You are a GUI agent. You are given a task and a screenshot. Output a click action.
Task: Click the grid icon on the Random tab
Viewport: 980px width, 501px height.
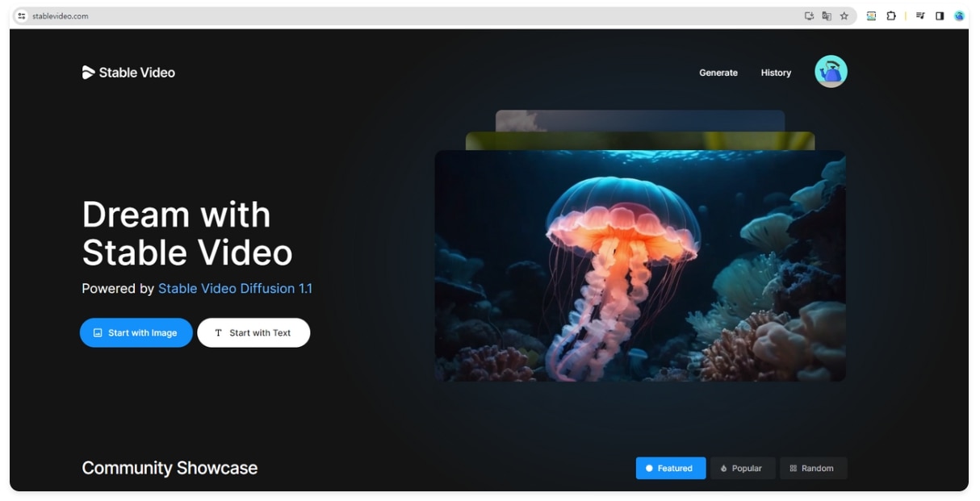click(794, 468)
